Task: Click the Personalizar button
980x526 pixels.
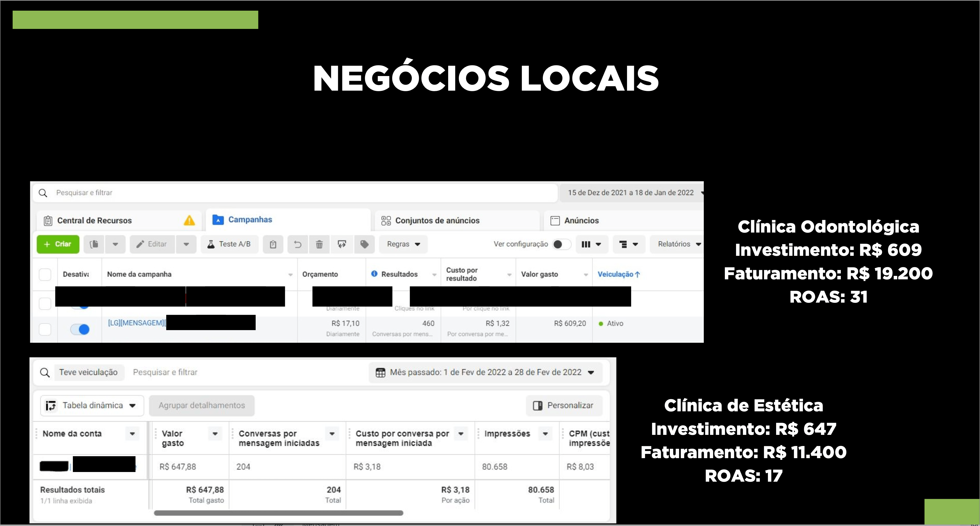Action: [565, 405]
